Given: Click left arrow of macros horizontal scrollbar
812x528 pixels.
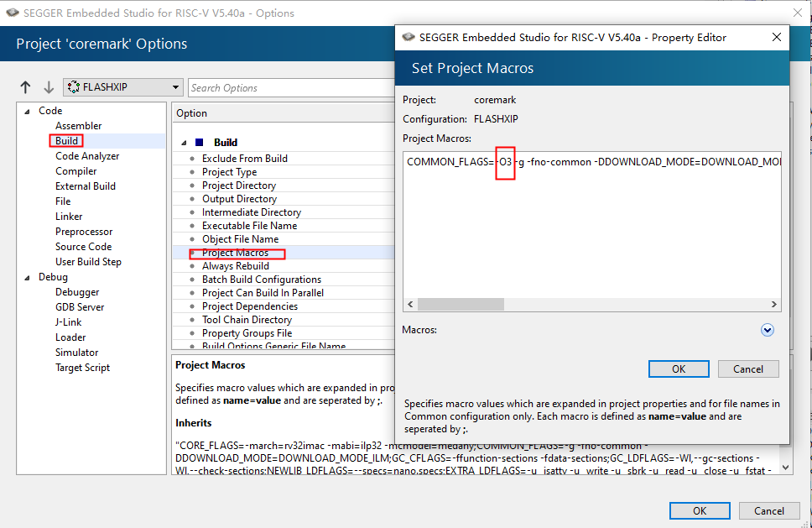Looking at the screenshot, I should (x=410, y=305).
